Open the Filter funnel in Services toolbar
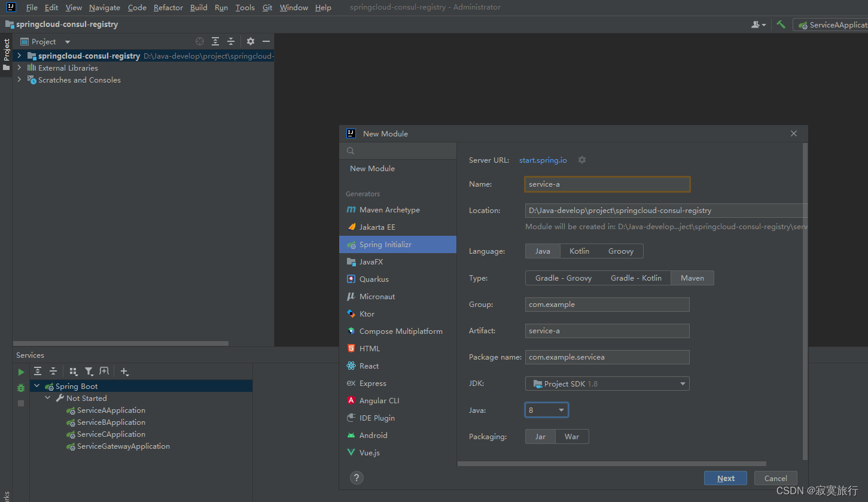This screenshot has height=502, width=868. coord(89,371)
